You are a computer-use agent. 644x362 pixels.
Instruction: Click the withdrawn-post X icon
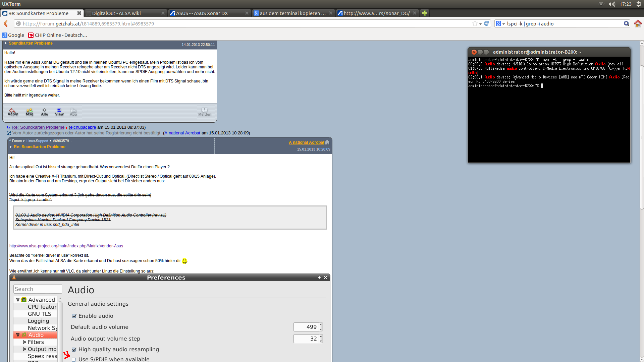[9, 133]
